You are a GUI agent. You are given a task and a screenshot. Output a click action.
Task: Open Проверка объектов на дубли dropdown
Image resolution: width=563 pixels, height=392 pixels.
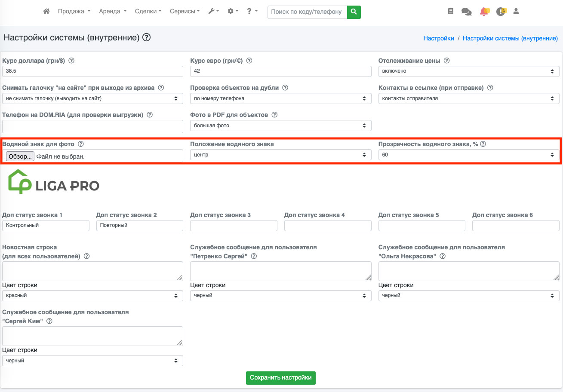pyautogui.click(x=280, y=98)
